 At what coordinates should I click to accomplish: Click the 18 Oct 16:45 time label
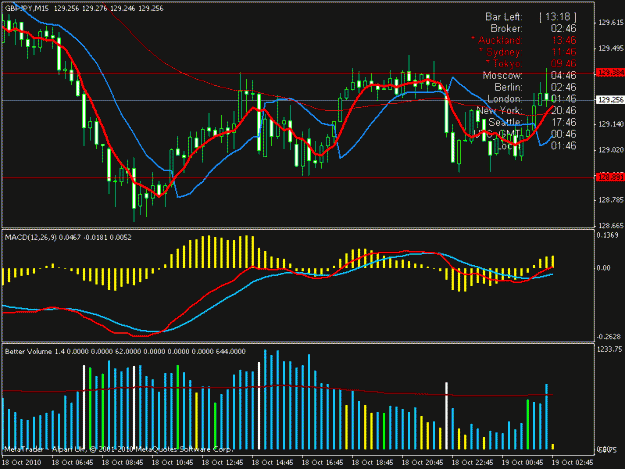(x=322, y=462)
